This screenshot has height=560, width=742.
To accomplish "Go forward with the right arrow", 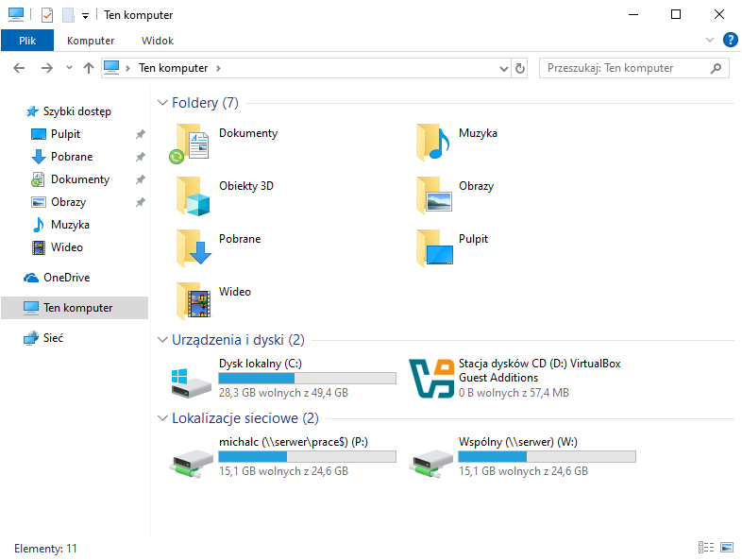I will [47, 68].
